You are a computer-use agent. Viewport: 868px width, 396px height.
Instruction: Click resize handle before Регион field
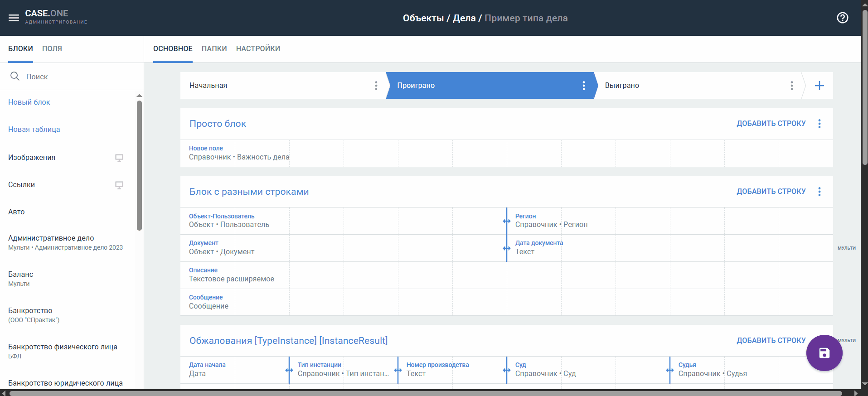point(506,221)
